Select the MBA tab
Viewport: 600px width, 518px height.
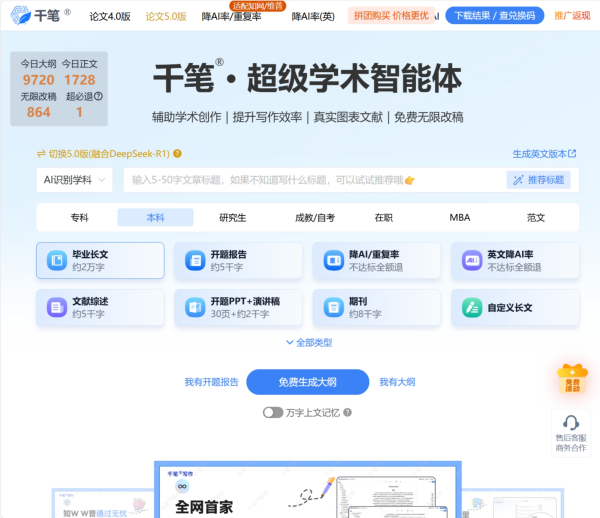tap(460, 217)
